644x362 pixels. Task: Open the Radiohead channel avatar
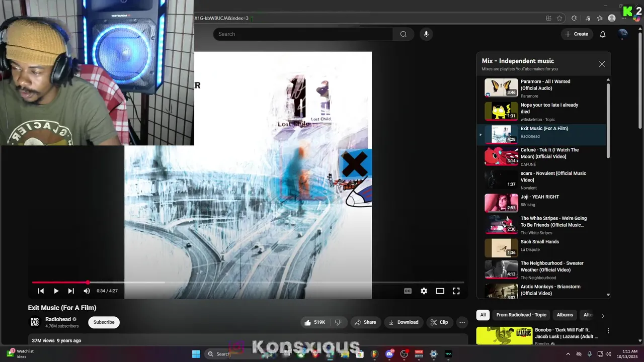35,322
